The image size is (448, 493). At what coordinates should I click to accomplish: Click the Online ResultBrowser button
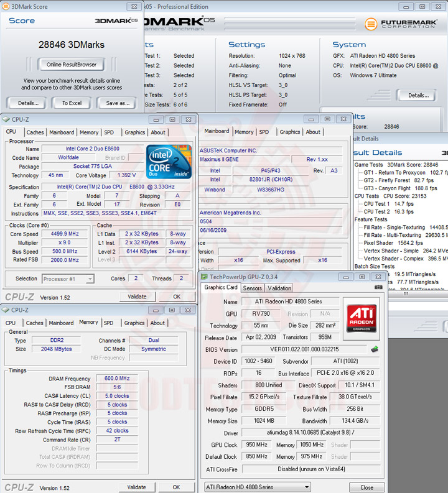point(72,65)
